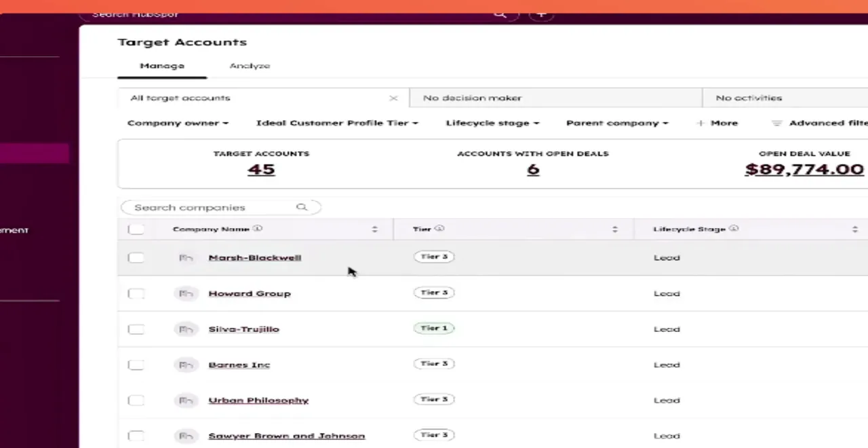
Task: Click Sawyer Brown and Johnson avatar icon
Action: [x=185, y=436]
